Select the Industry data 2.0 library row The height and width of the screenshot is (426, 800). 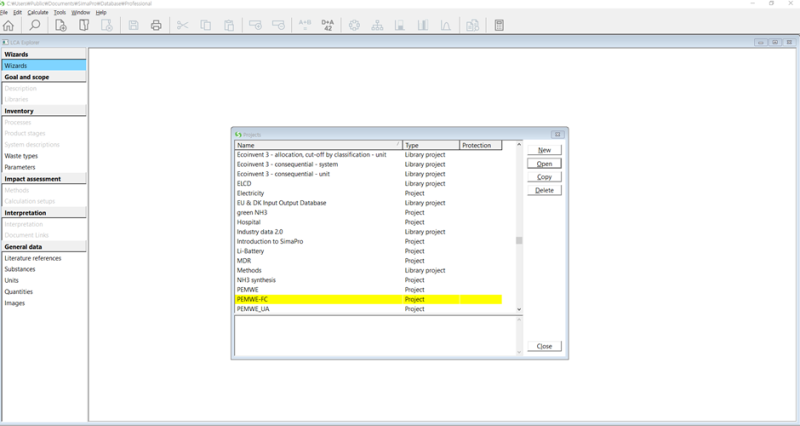point(368,232)
